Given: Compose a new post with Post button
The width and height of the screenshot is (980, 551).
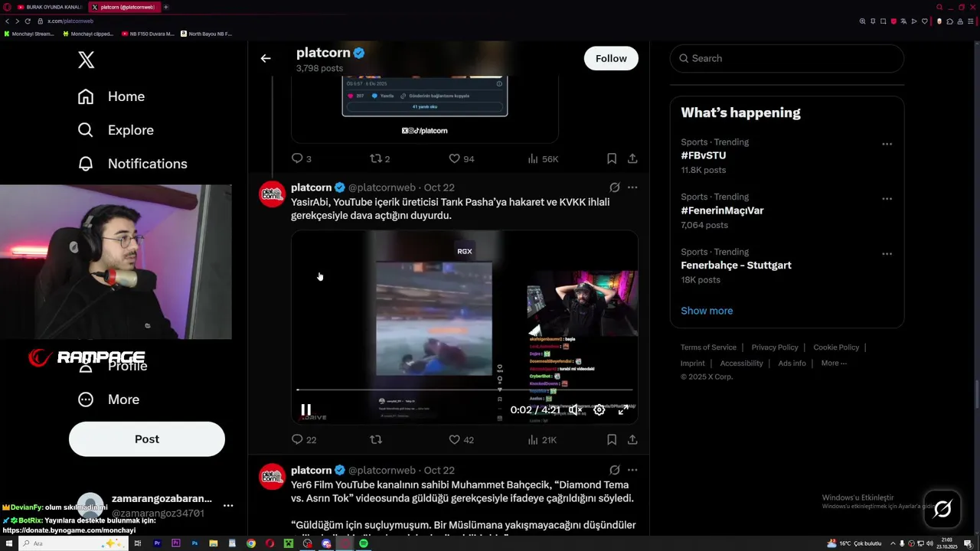Looking at the screenshot, I should pos(147,439).
